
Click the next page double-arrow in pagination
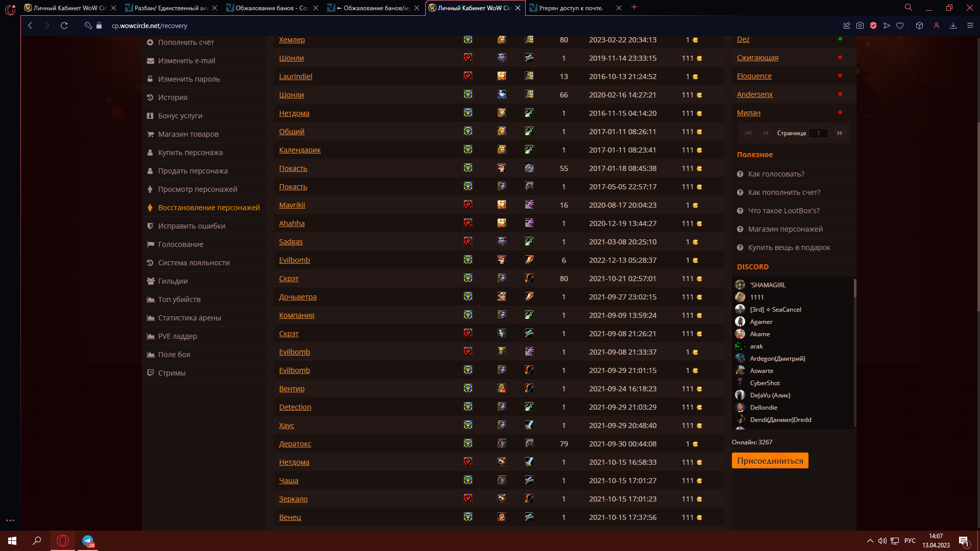(840, 133)
